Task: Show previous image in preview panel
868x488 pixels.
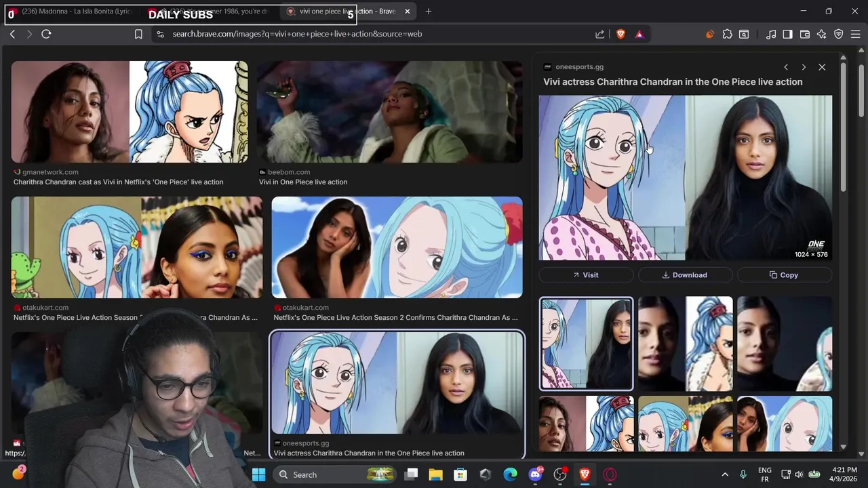Action: (786, 67)
